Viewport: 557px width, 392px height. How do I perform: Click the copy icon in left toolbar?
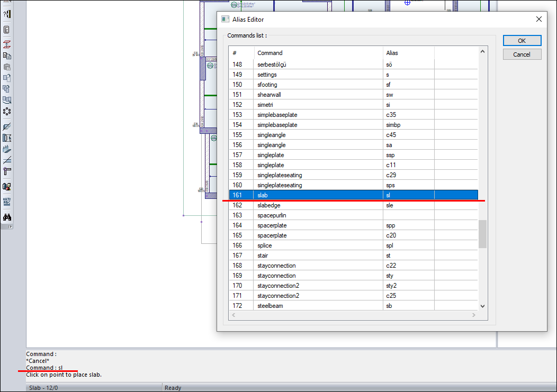click(x=7, y=55)
